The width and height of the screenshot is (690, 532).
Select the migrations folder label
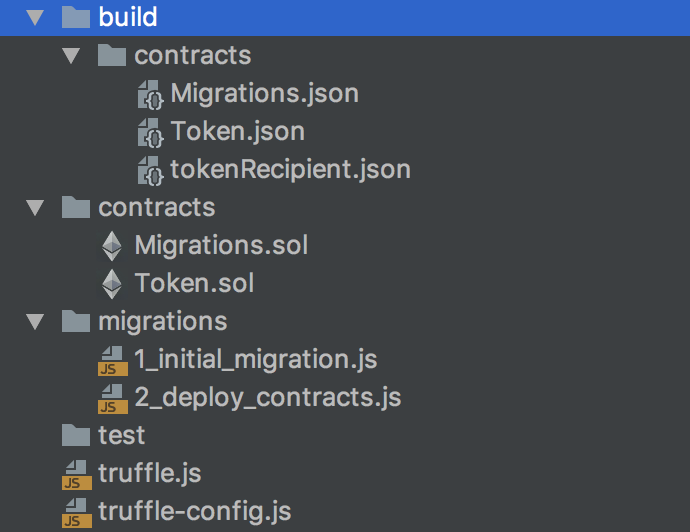click(x=162, y=322)
